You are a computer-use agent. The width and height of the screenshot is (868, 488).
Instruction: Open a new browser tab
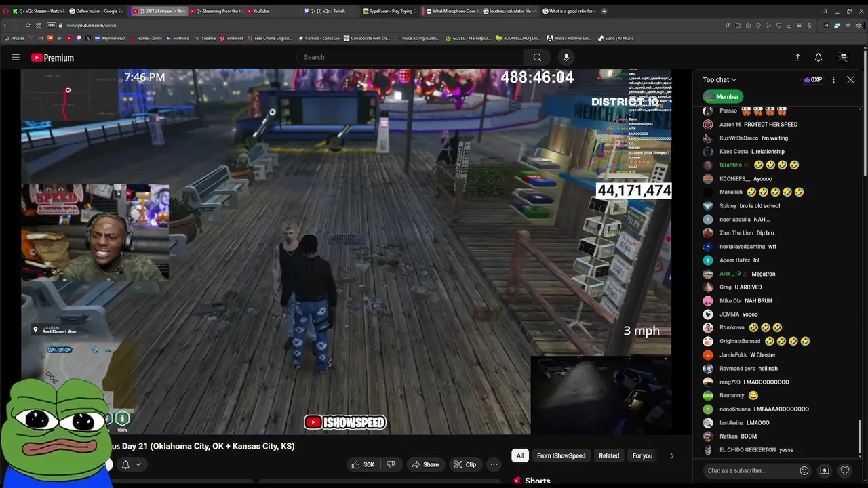coord(604,11)
